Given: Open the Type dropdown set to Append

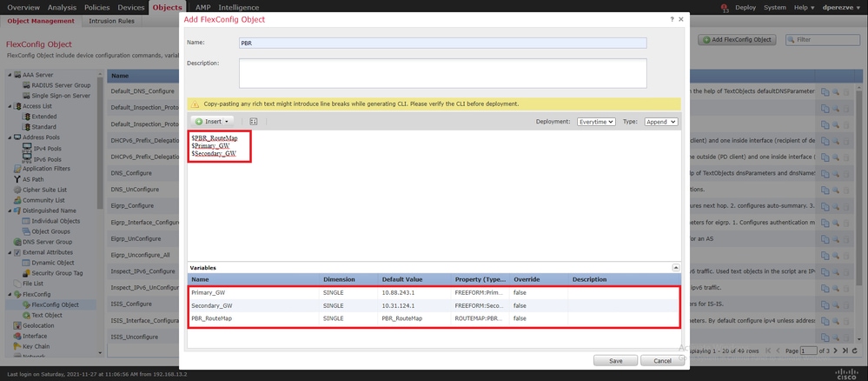Looking at the screenshot, I should tap(661, 122).
